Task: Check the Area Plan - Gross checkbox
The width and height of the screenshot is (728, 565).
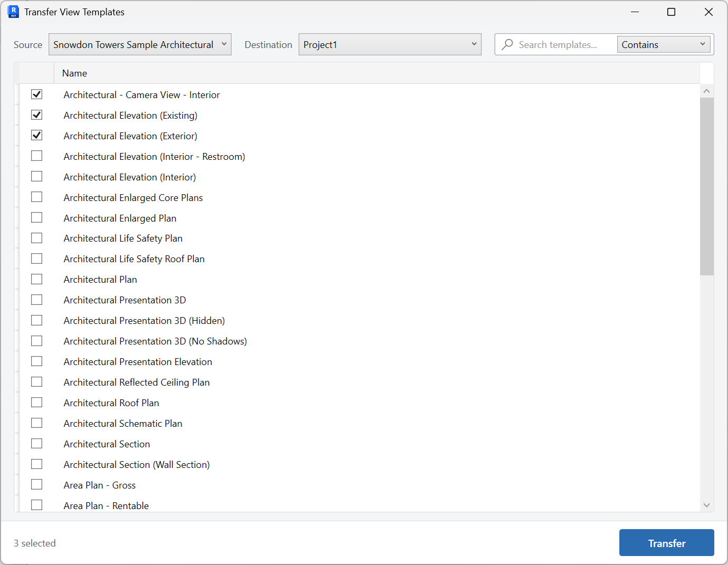Action: tap(36, 485)
